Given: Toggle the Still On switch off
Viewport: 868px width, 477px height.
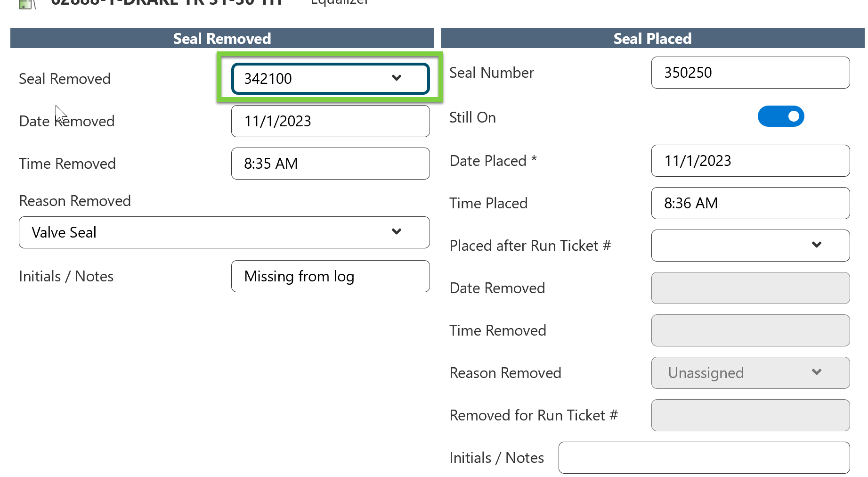Looking at the screenshot, I should pyautogui.click(x=780, y=116).
